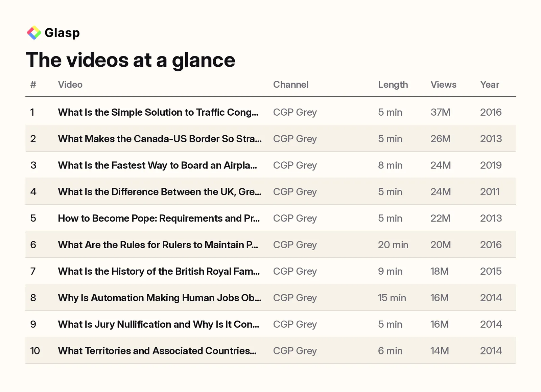Click the Channel column header
The image size is (541, 392).
point(291,85)
